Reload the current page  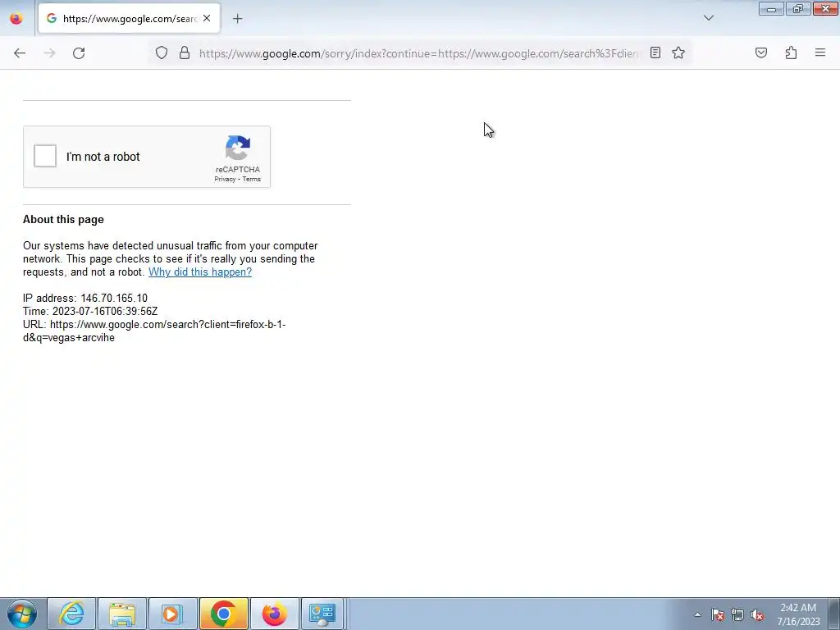click(x=79, y=53)
